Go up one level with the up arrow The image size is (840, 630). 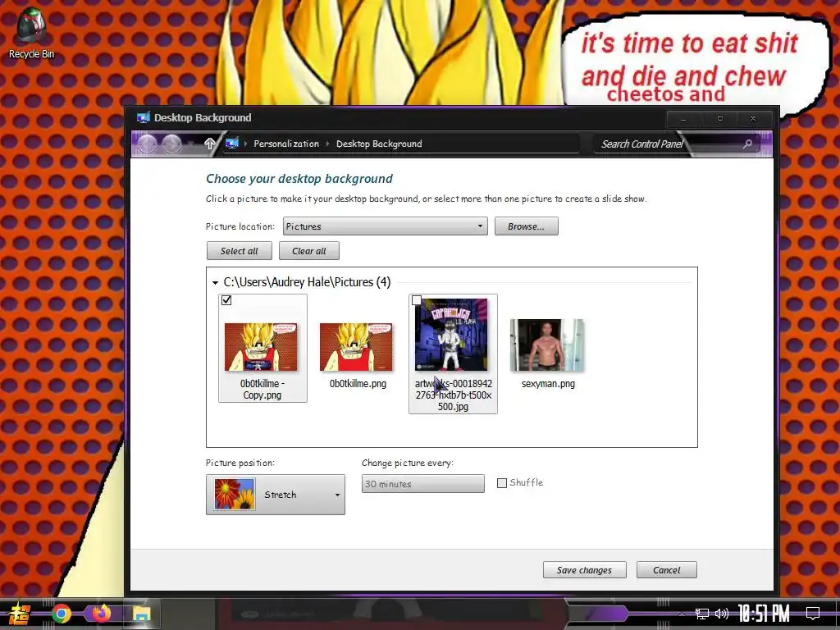coord(210,144)
